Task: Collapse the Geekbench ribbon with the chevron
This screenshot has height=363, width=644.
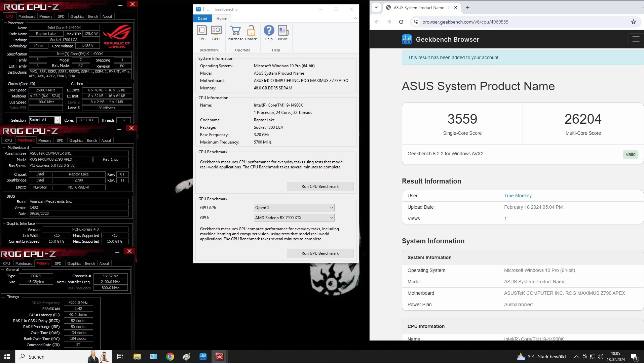Action: tap(355, 18)
